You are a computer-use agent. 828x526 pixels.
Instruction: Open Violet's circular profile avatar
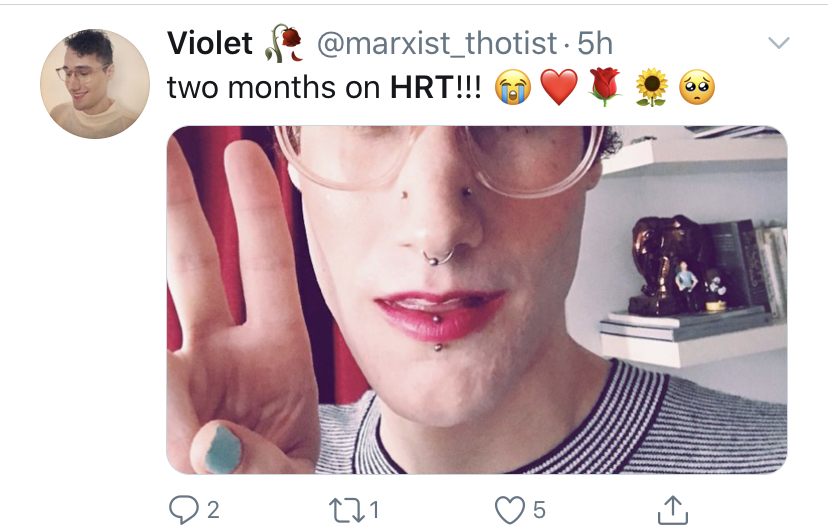point(95,84)
